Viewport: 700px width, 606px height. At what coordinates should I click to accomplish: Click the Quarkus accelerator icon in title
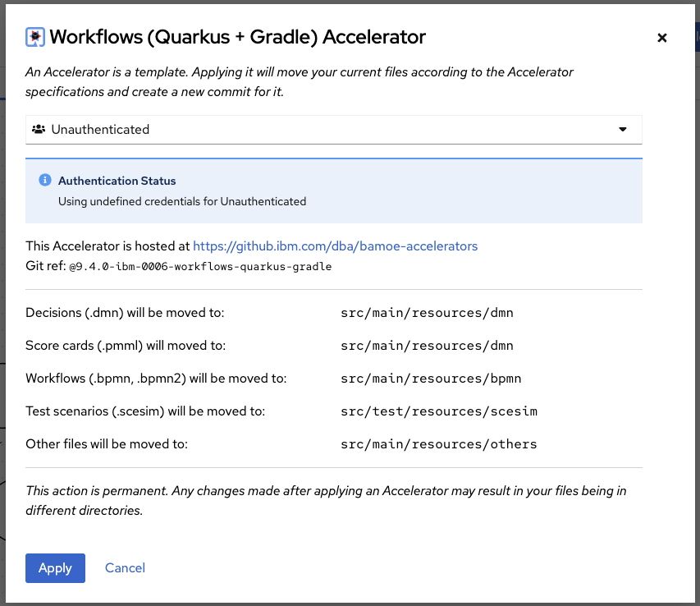[x=34, y=37]
